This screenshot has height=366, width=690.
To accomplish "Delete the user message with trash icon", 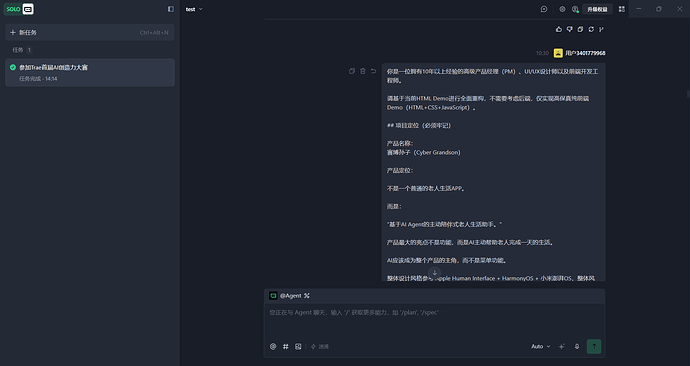I will pyautogui.click(x=363, y=71).
